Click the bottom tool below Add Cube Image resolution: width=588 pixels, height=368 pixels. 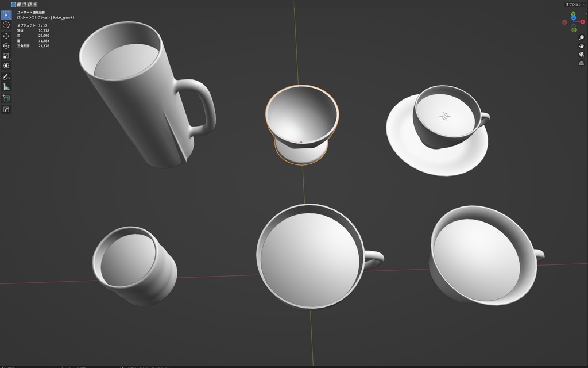6,110
